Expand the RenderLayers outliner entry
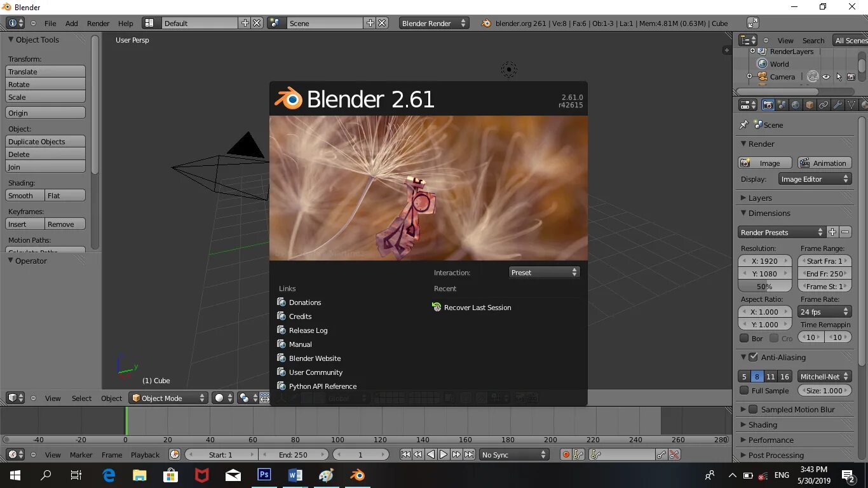Viewport: 868px width, 488px height. point(752,51)
